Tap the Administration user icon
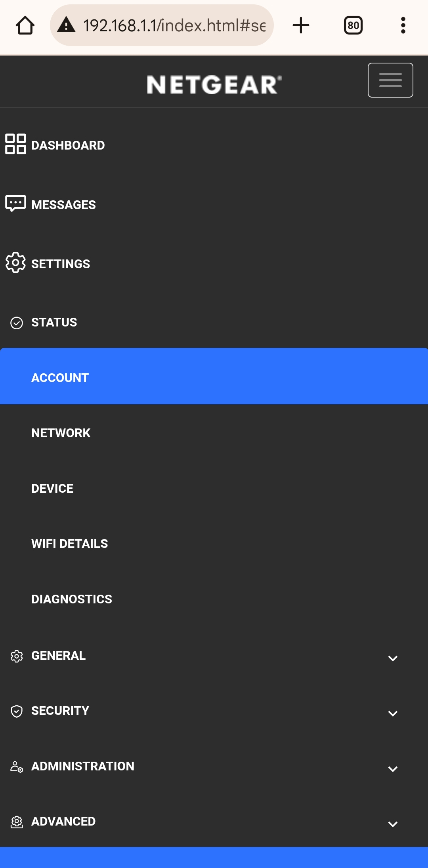 pos(17,766)
